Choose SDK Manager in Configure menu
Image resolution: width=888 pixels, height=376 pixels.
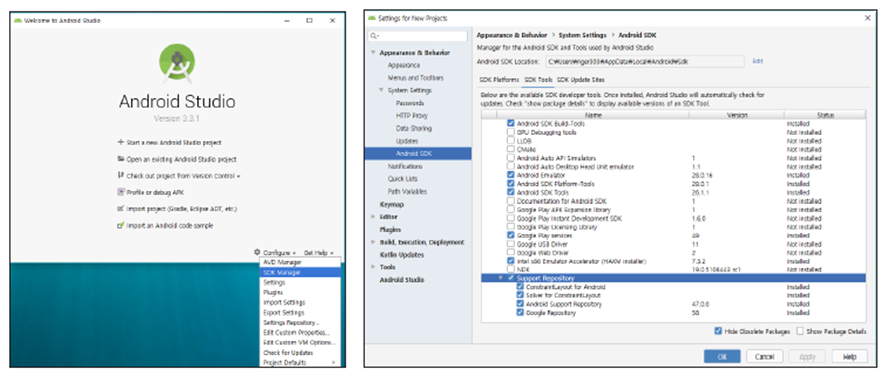300,272
